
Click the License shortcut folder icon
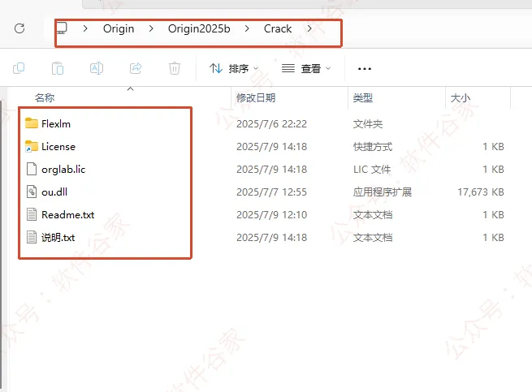[x=32, y=146]
